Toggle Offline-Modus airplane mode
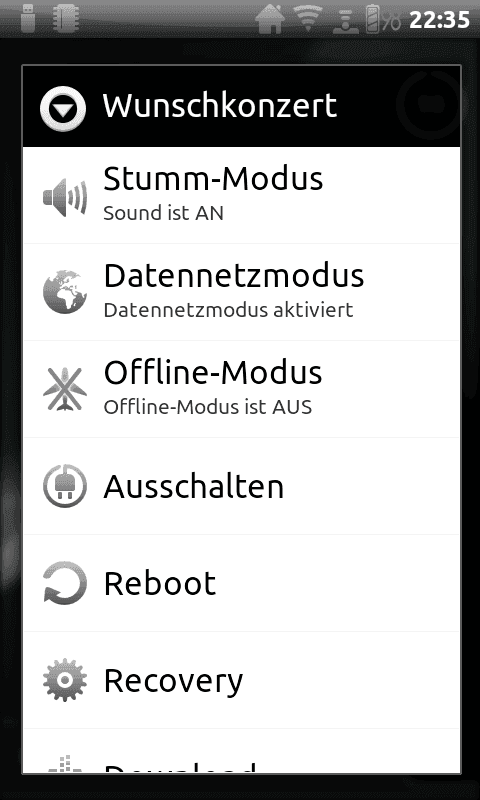The width and height of the screenshot is (480, 800). pyautogui.click(x=241, y=389)
